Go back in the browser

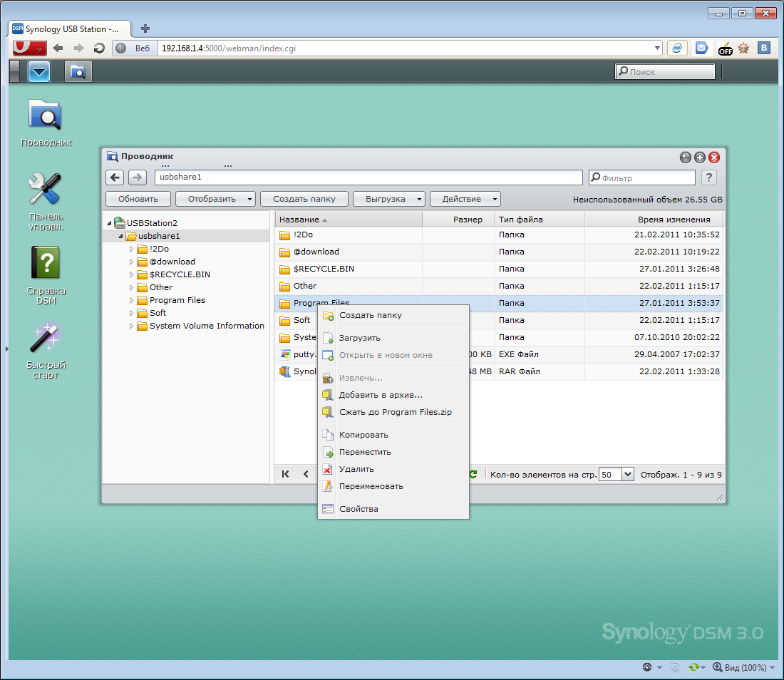tap(58, 48)
